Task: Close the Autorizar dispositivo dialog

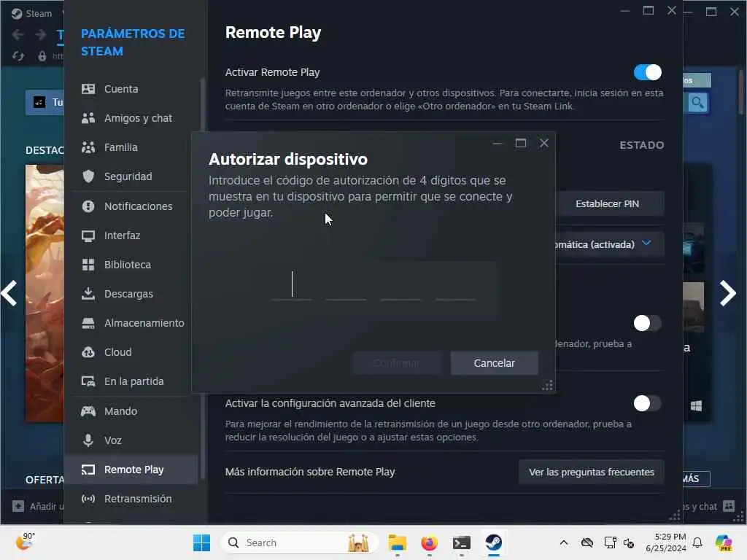Action: 543,143
